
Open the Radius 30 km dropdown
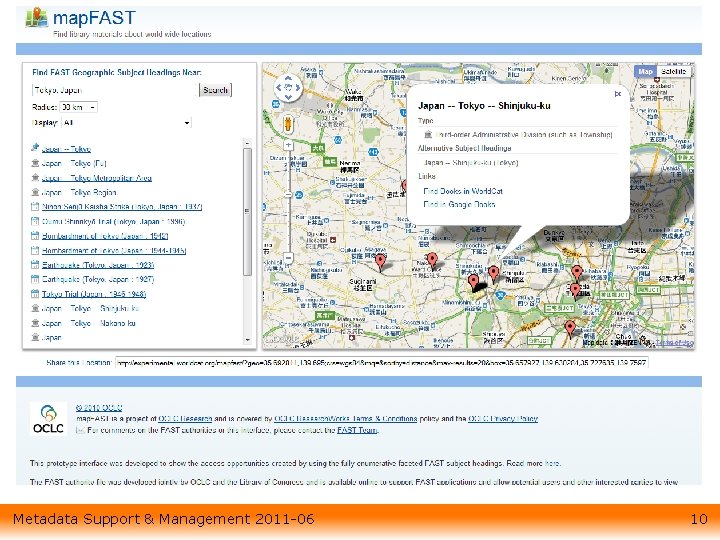79,107
